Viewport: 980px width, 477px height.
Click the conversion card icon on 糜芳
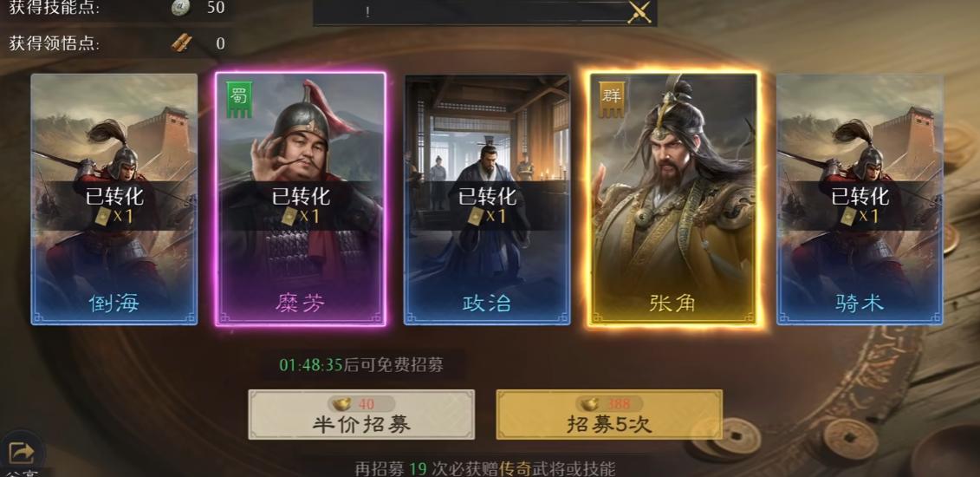[289, 216]
